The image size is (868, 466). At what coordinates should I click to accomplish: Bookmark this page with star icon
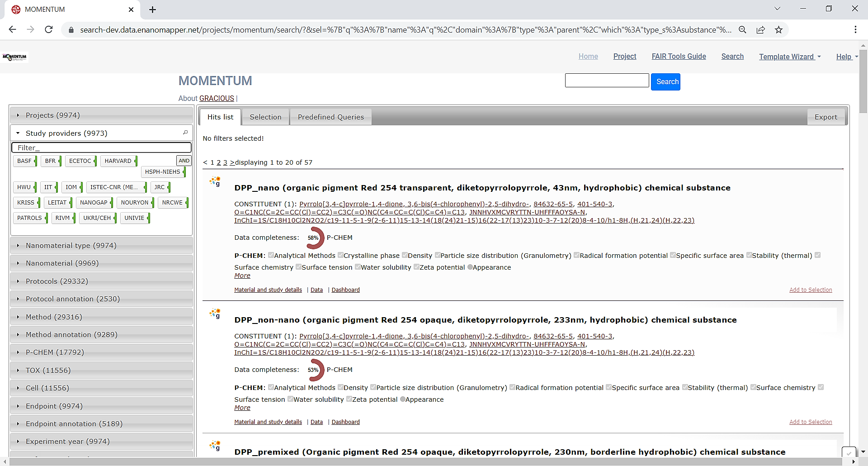(778, 30)
